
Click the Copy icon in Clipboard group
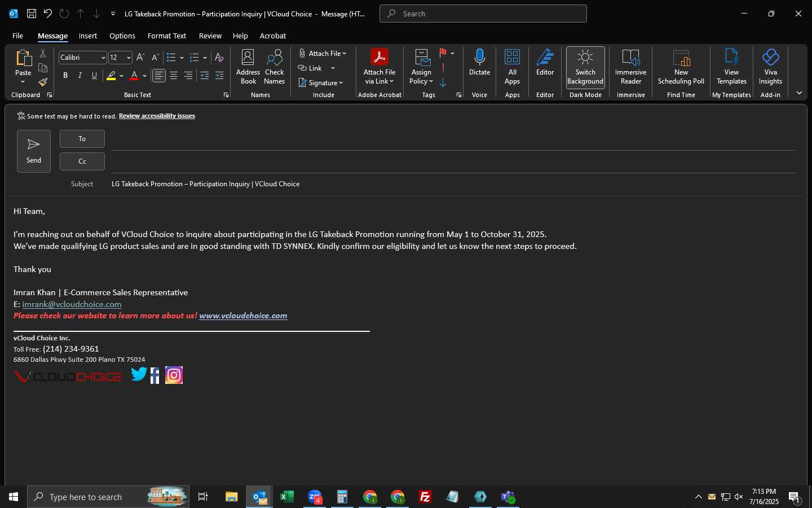[43, 68]
